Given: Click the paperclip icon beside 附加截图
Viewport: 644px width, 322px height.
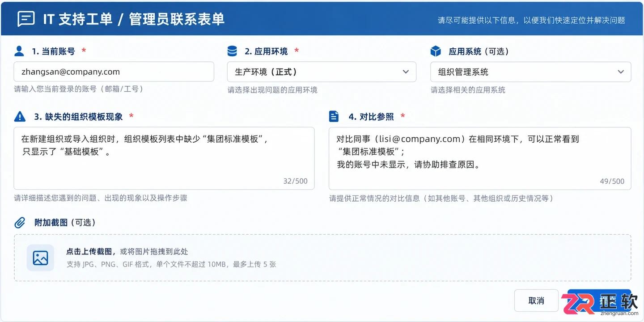Looking at the screenshot, I should pos(20,223).
